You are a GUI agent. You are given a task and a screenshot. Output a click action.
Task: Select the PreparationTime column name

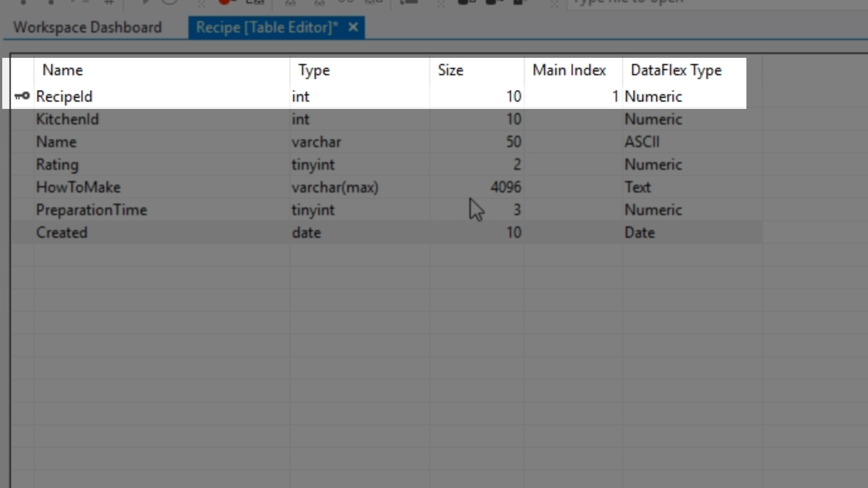[x=92, y=210]
